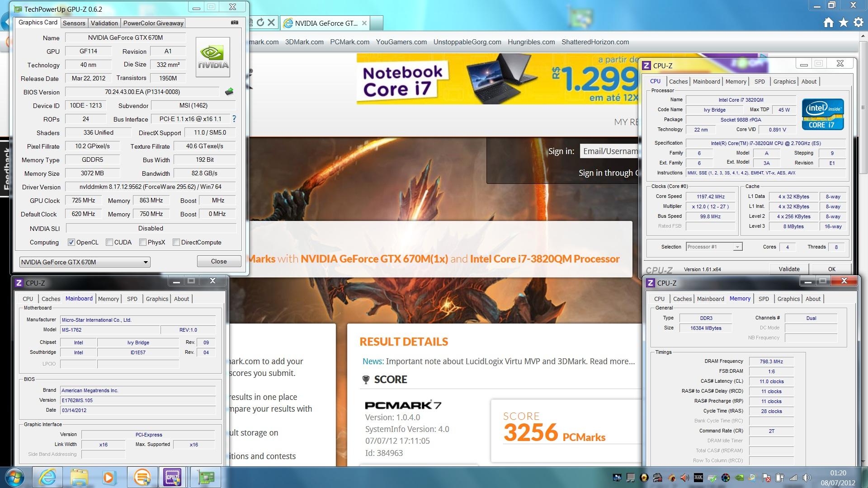Screen dimensions: 868x488
Task: Open Internet Explorer from the taskbar
Action: click(x=47, y=477)
